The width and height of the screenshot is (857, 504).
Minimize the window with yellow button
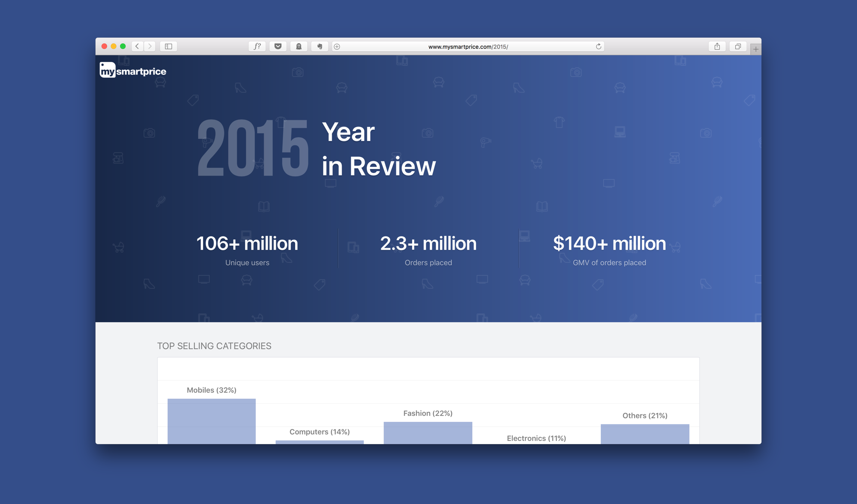[x=114, y=46]
